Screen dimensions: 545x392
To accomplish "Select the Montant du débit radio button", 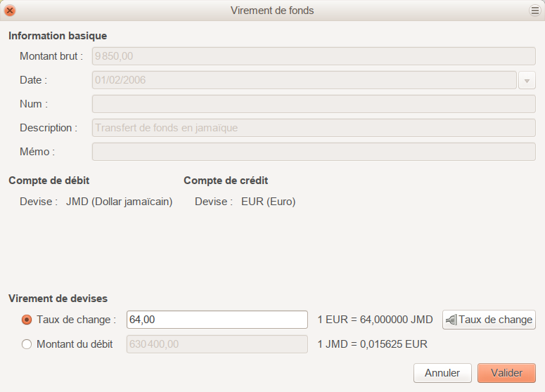I will 27,344.
